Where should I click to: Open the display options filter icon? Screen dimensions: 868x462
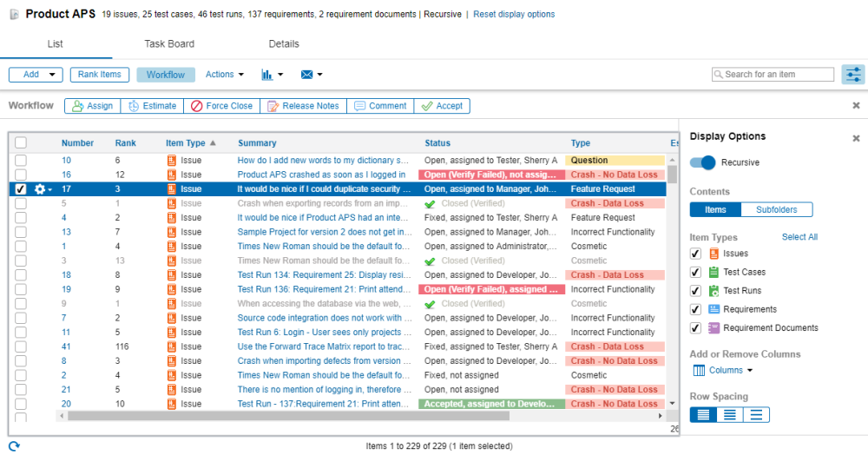click(852, 75)
